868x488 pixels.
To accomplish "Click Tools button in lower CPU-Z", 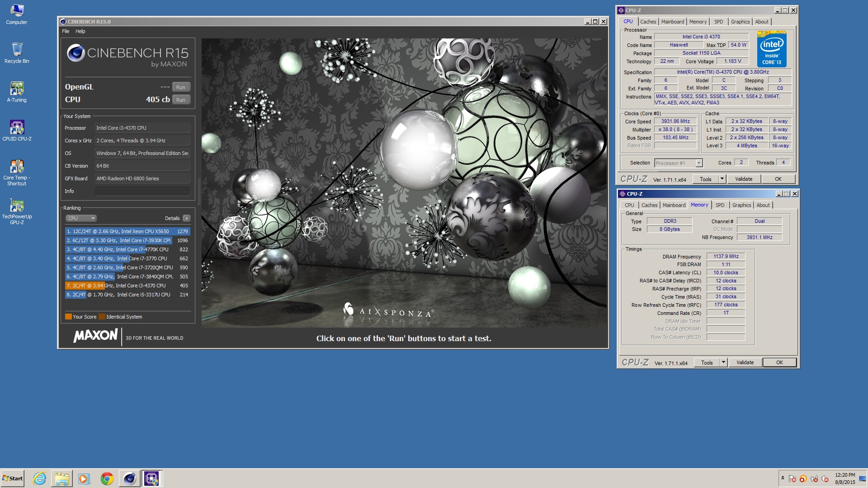I will (x=707, y=362).
